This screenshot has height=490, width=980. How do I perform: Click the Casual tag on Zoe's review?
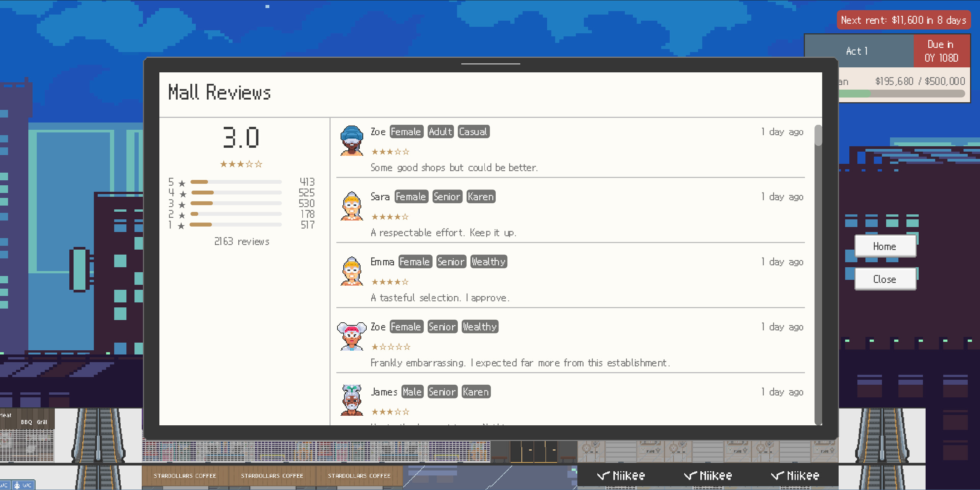pos(474,132)
